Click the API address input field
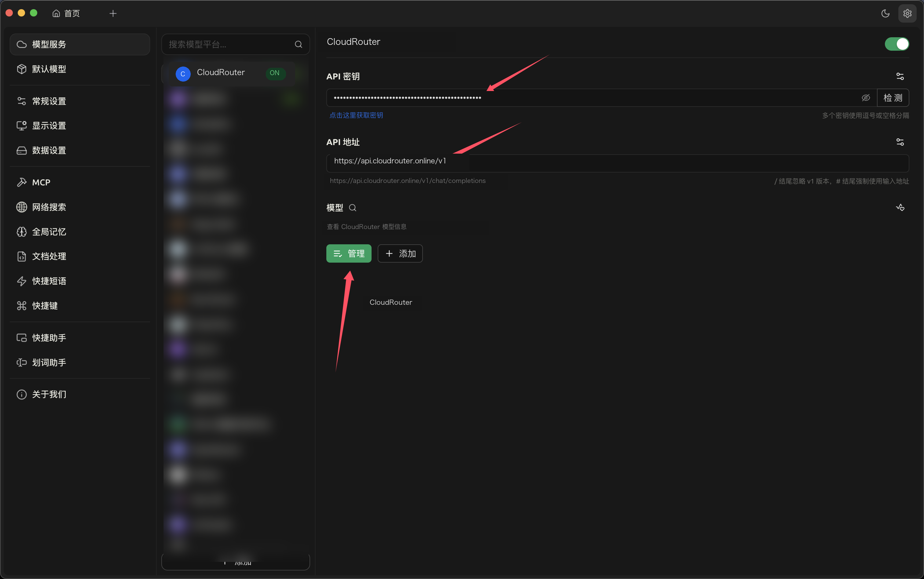924x579 pixels. [618, 163]
